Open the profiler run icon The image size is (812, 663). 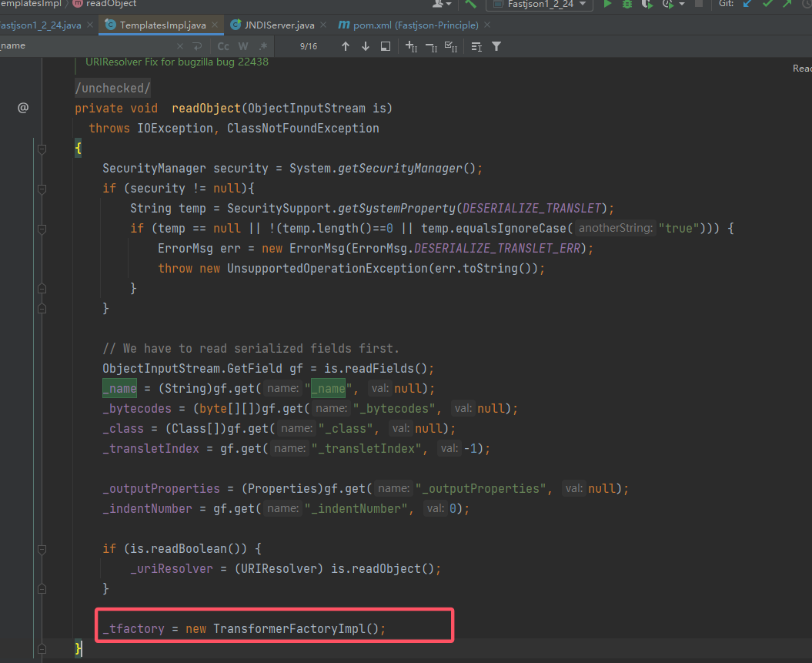(x=667, y=4)
